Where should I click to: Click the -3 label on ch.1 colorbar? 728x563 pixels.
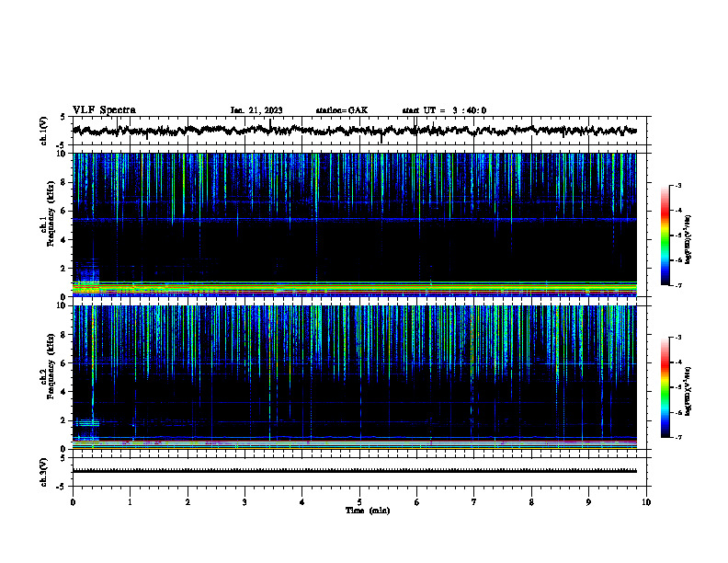point(678,185)
